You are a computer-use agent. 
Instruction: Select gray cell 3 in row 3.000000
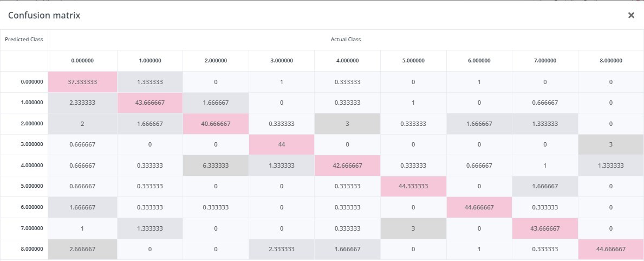(611, 144)
